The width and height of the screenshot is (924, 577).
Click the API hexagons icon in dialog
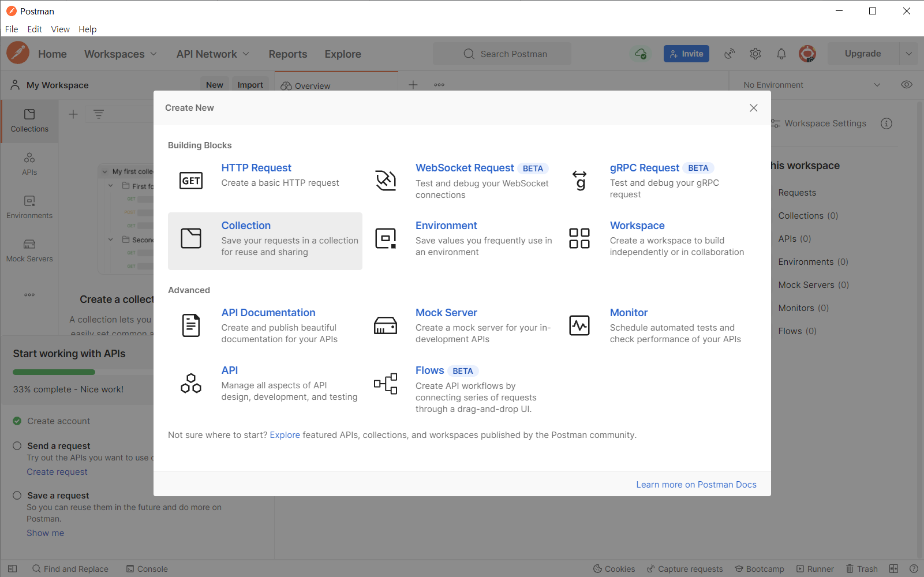click(x=191, y=383)
